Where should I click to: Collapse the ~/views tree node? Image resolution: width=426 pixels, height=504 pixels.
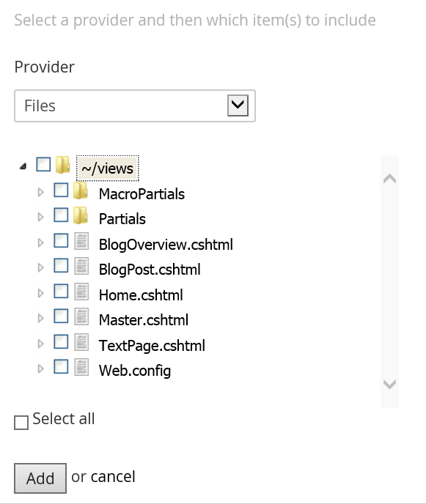23,166
